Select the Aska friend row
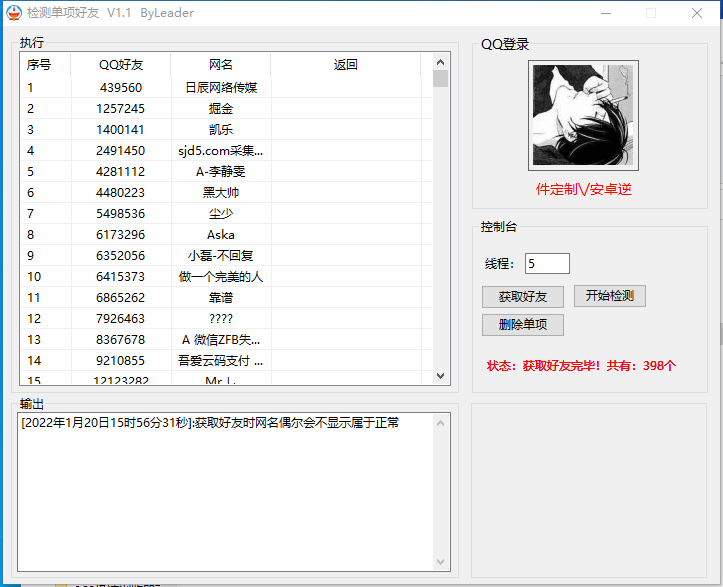The height and width of the screenshot is (587, 723). pos(221,235)
